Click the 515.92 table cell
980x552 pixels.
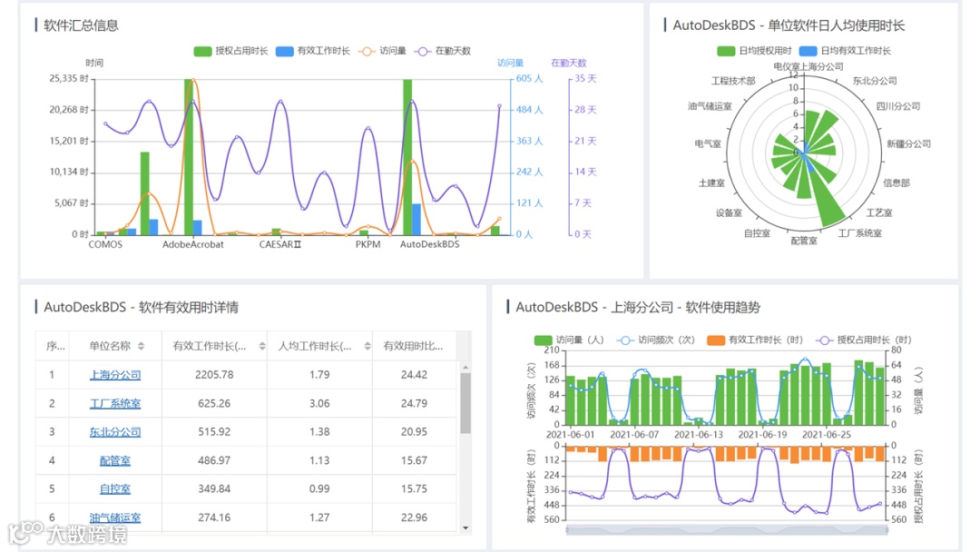[214, 432]
